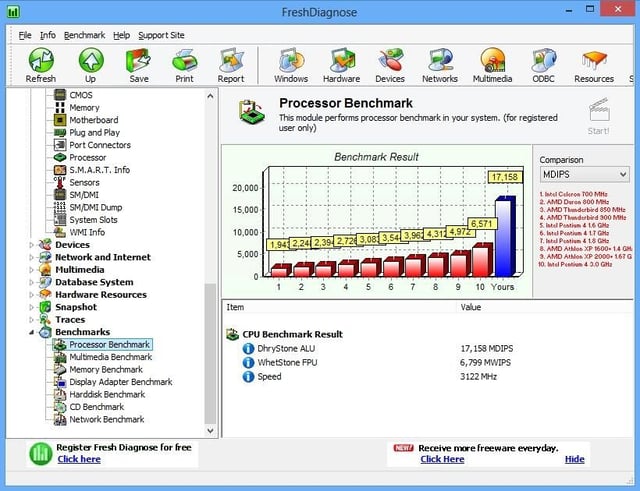Expand the Snapshot tree node
Screen dimensions: 640x491
pyautogui.click(x=32, y=307)
